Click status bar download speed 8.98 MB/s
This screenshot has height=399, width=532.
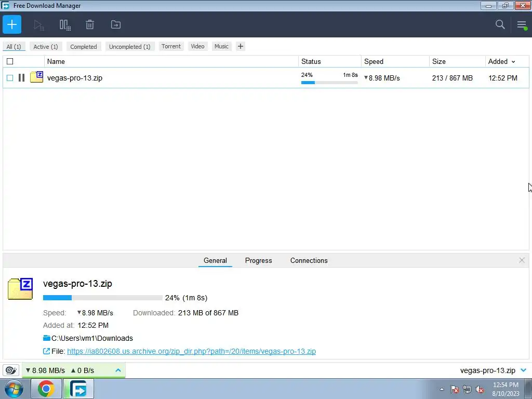pos(46,370)
